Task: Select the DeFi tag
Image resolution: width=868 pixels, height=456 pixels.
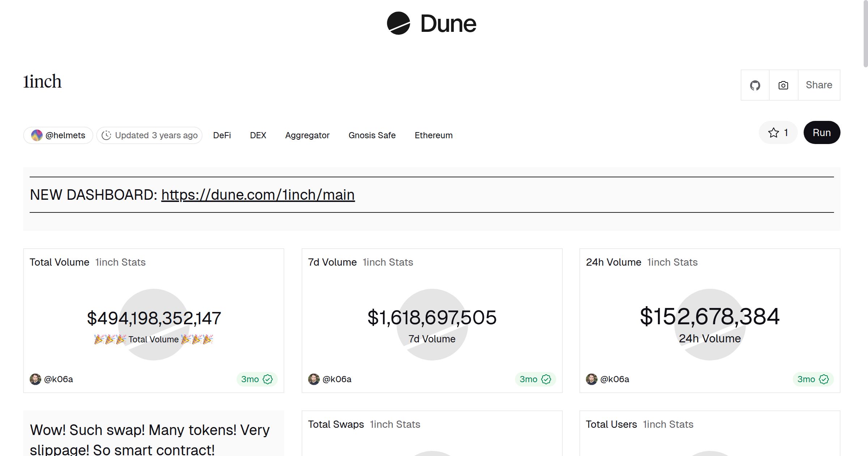Action: point(222,135)
